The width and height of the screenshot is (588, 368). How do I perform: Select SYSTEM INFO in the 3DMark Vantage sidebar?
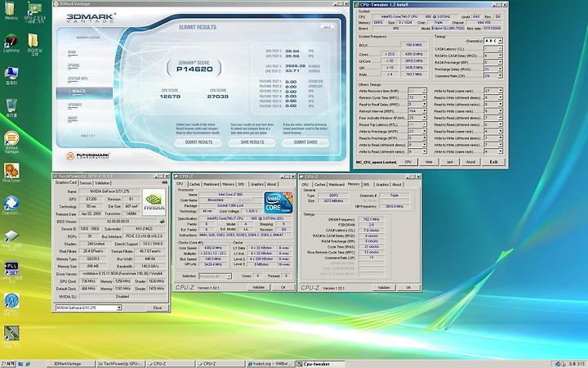click(78, 79)
